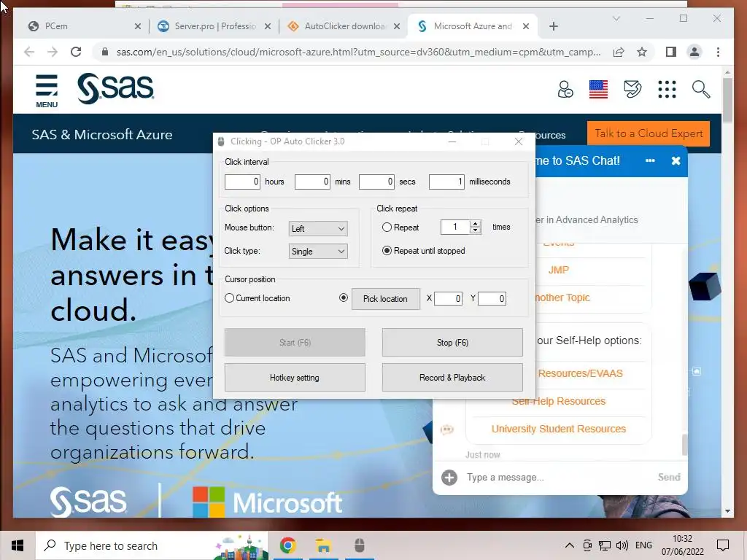747x560 pixels.
Task: Click the chat message input
Action: coord(558,477)
